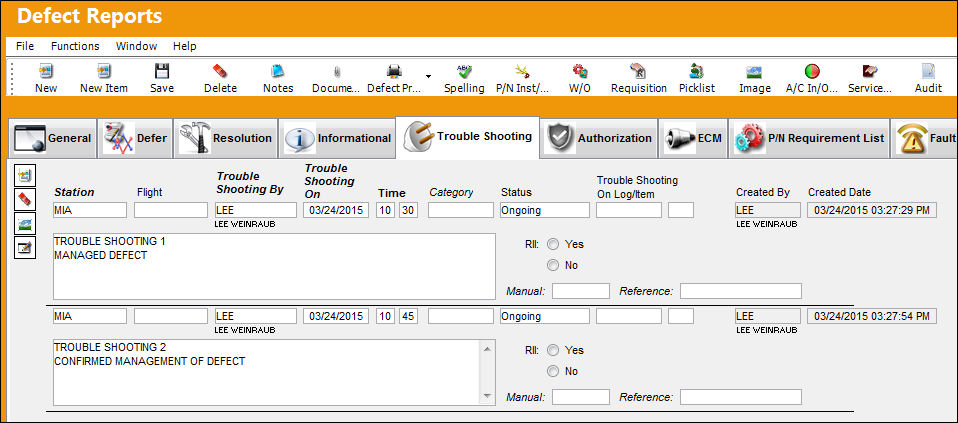Viewport: 958px width, 423px height.
Task: Switch to the Resolution tab
Action: tap(225, 139)
